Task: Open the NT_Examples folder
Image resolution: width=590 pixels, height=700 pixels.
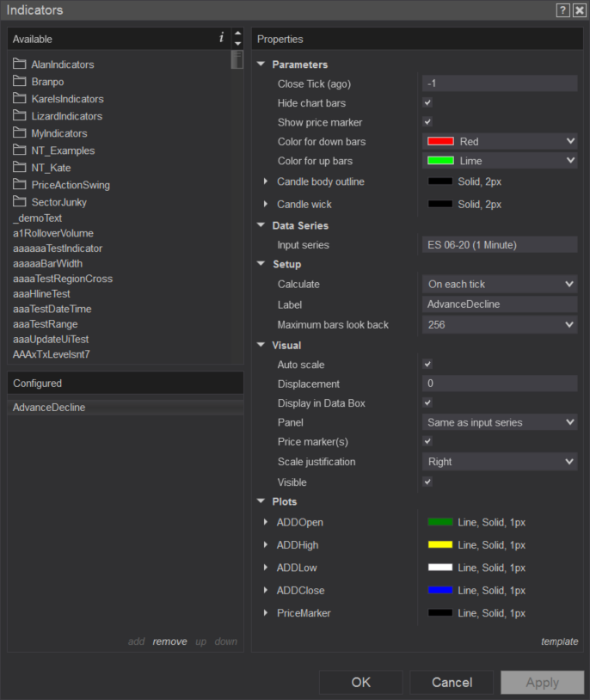Action: point(63,150)
